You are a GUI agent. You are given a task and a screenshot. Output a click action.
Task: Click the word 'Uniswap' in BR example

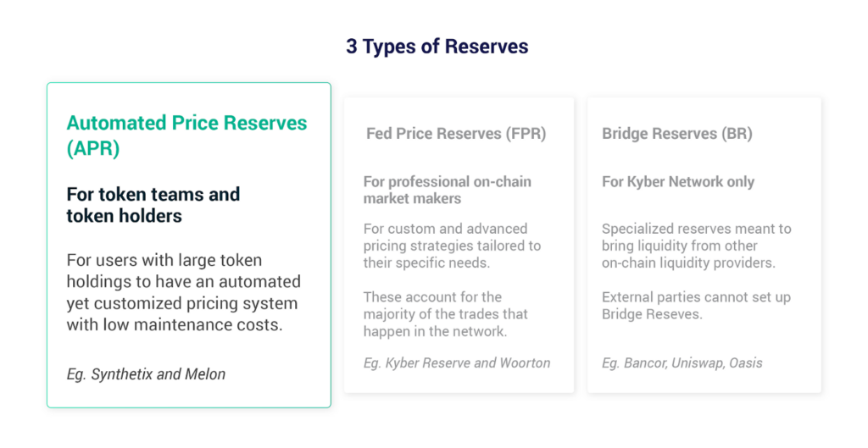click(698, 362)
